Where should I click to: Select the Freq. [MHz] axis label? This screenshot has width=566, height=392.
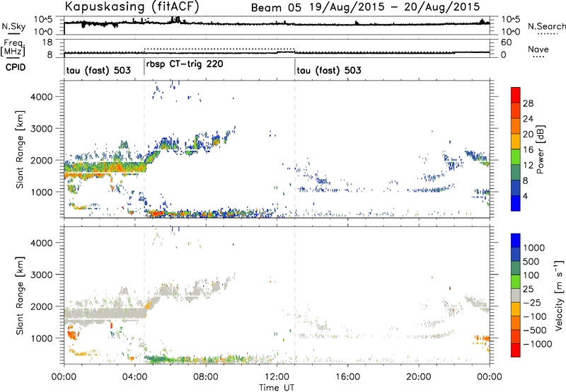[13, 47]
